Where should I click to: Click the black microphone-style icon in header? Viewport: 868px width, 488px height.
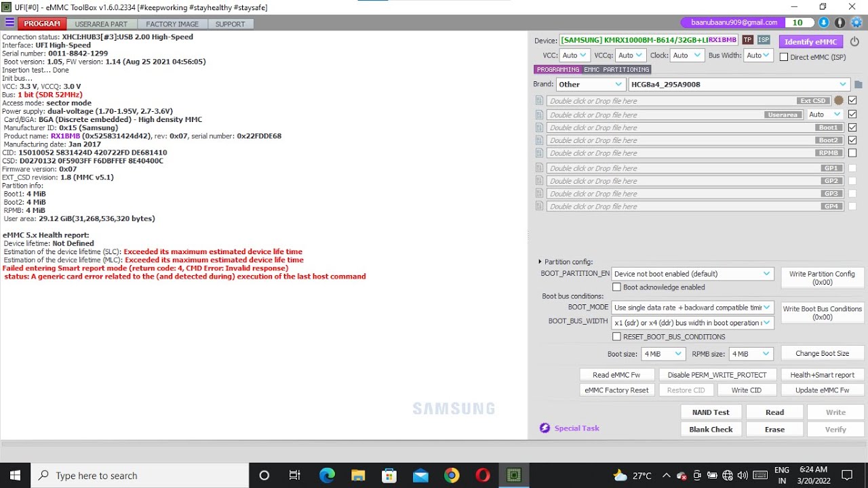840,23
